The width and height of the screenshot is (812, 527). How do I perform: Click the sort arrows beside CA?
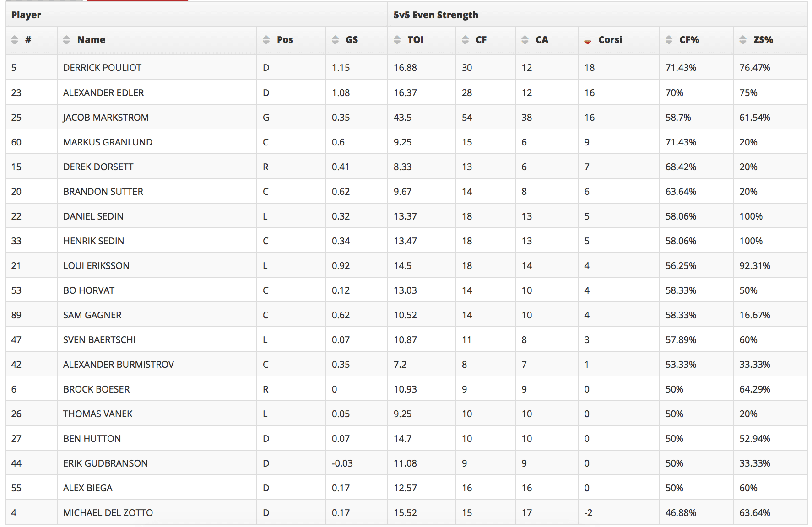click(525, 40)
